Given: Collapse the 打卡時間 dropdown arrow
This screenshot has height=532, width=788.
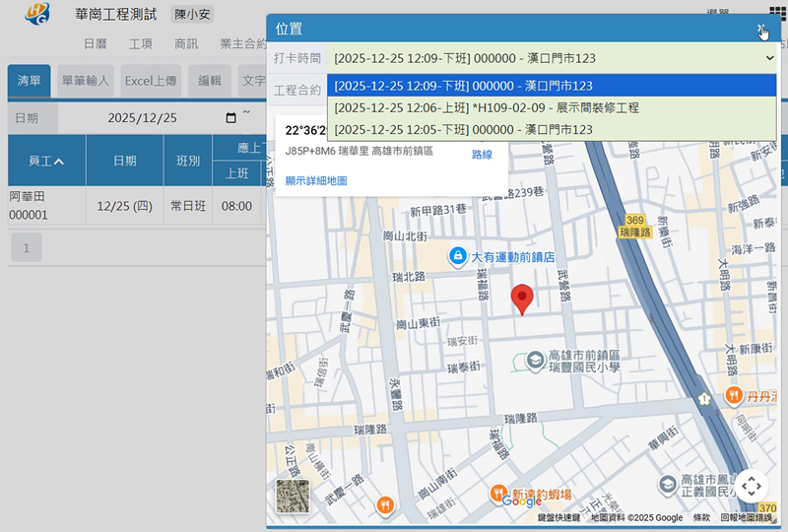Looking at the screenshot, I should click(769, 58).
